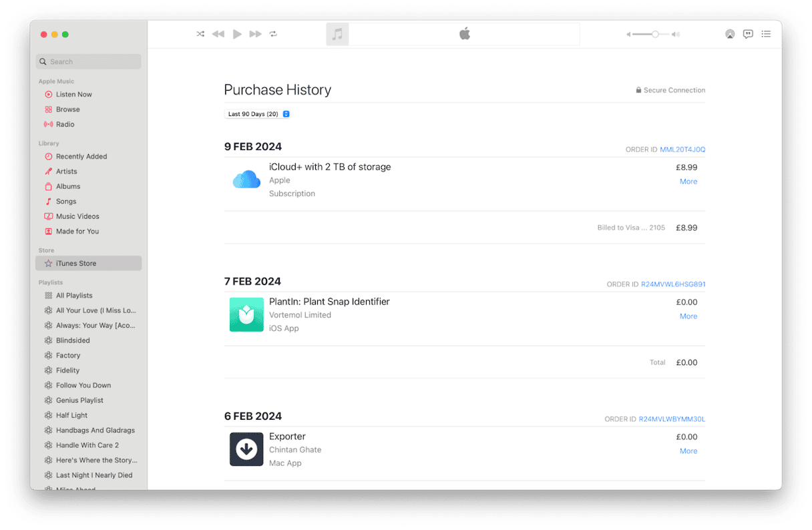Open order ID MML20T4J0Q link
The image size is (812, 530).
point(682,150)
